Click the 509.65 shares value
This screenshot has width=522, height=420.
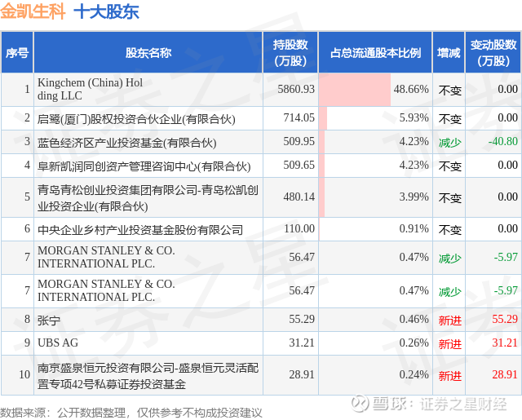pyautogui.click(x=299, y=165)
